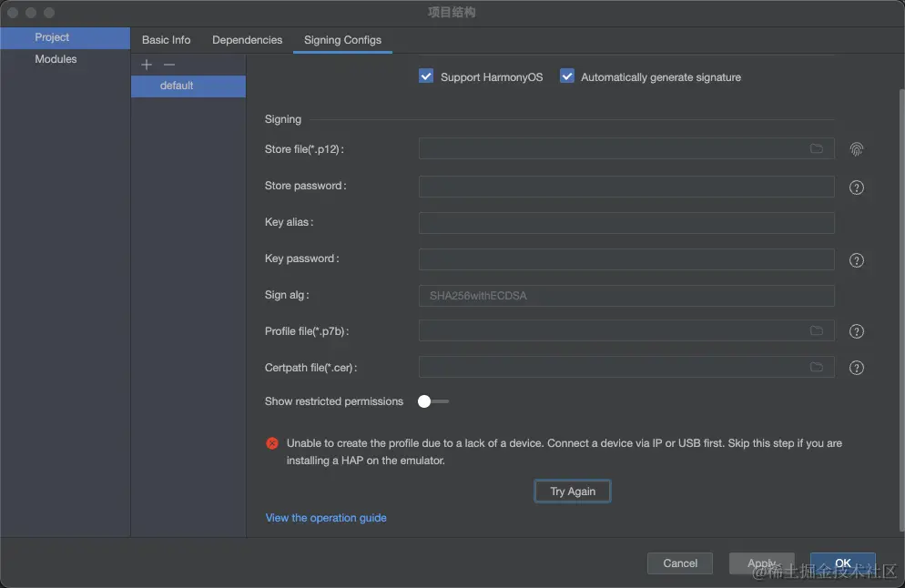Browse for Store file folder icon
The image size is (905, 588).
click(x=816, y=149)
